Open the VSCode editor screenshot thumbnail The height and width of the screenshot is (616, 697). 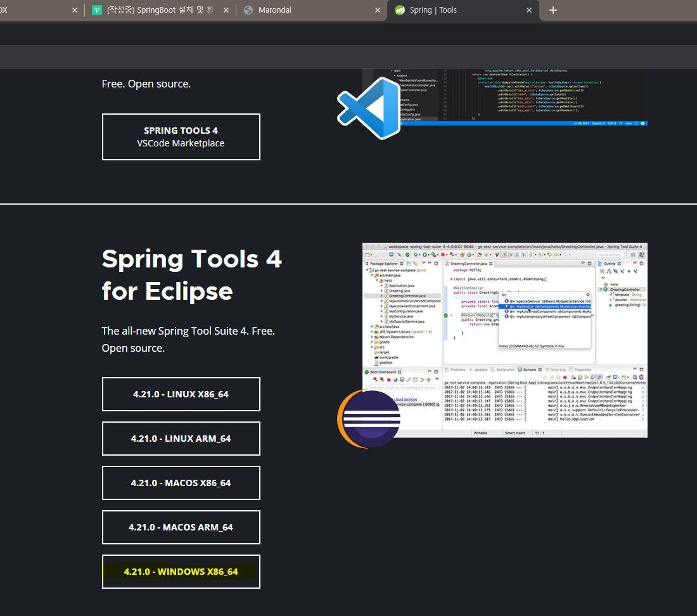point(504,97)
